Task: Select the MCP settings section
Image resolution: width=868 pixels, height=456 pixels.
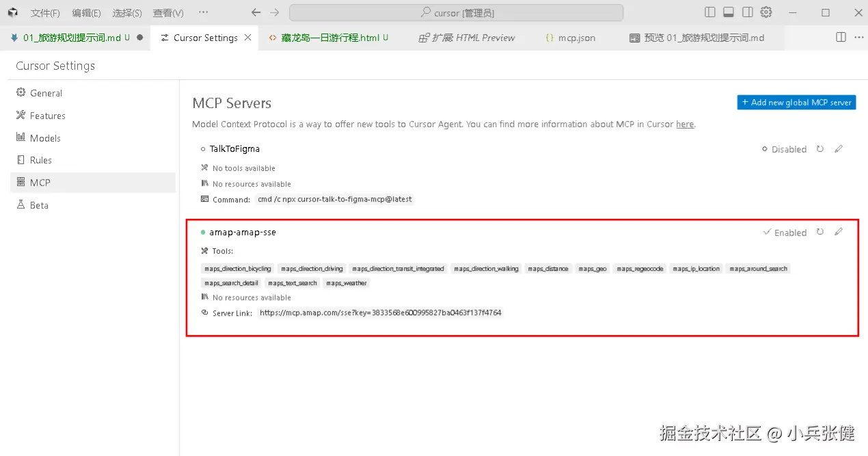Action: [x=93, y=183]
